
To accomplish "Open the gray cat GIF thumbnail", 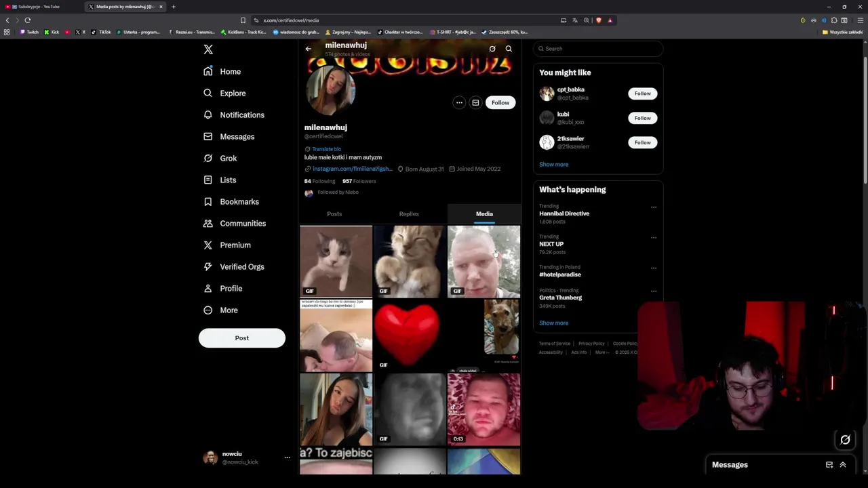I will (x=336, y=262).
